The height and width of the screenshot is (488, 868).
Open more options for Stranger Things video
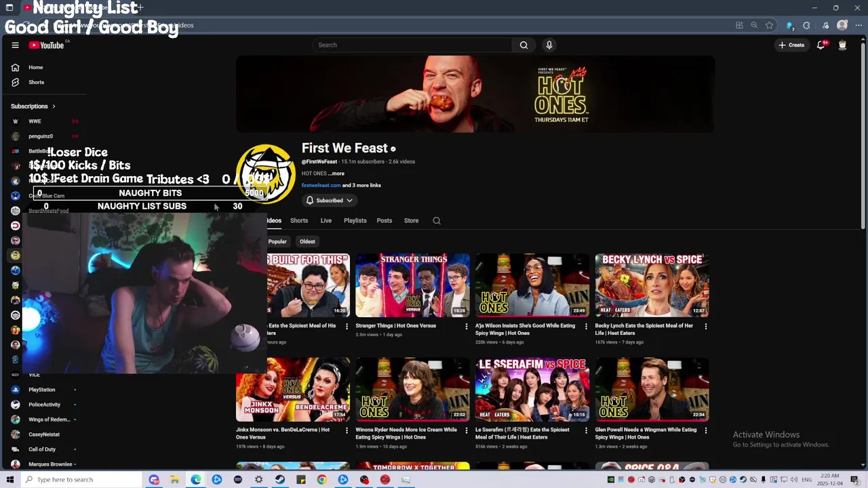(x=466, y=326)
